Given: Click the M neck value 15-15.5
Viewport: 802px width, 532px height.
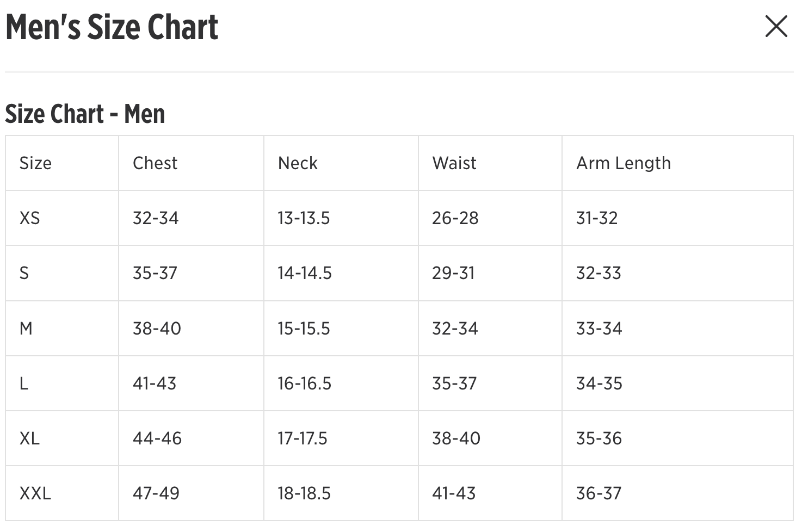Looking at the screenshot, I should coord(304,329).
